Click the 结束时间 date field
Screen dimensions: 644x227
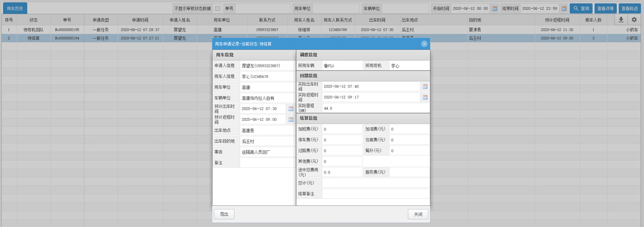[x=540, y=8]
